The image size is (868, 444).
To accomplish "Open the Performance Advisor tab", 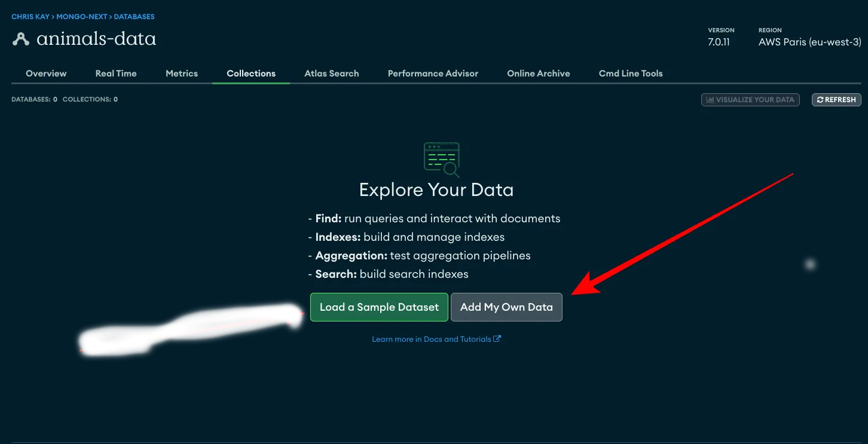I will [433, 74].
